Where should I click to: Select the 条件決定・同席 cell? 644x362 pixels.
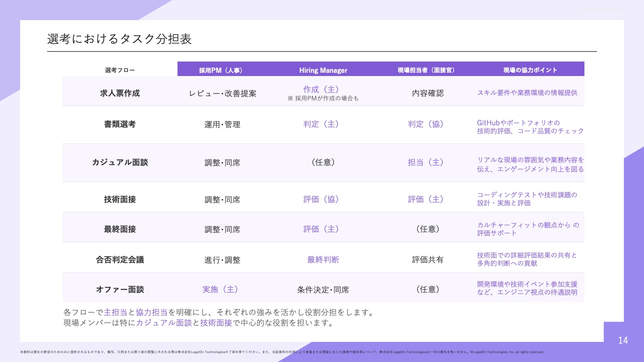pyautogui.click(x=323, y=290)
